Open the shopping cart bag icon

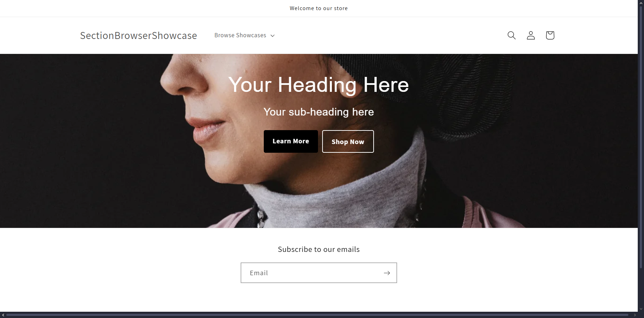(x=550, y=35)
